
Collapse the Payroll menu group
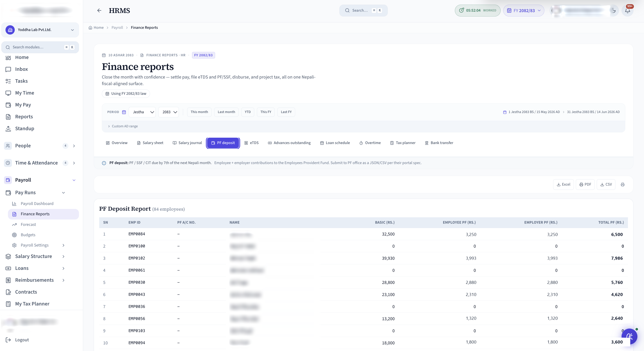tap(40, 180)
